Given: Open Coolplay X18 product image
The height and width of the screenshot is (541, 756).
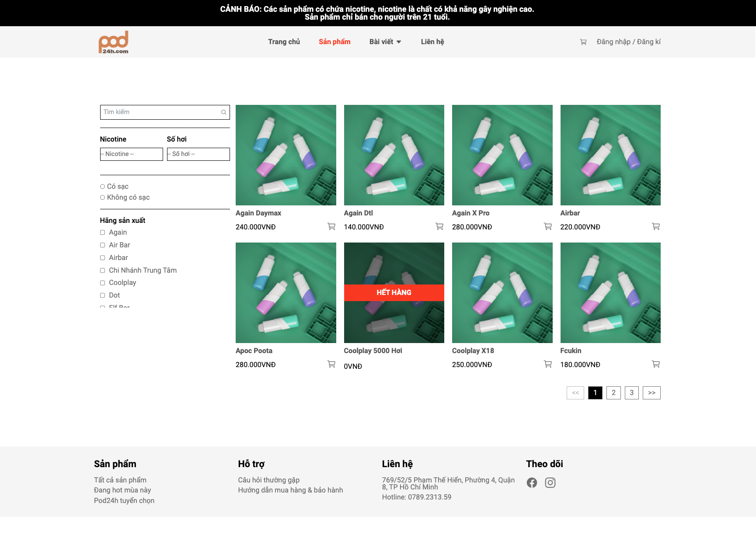Looking at the screenshot, I should (x=502, y=293).
